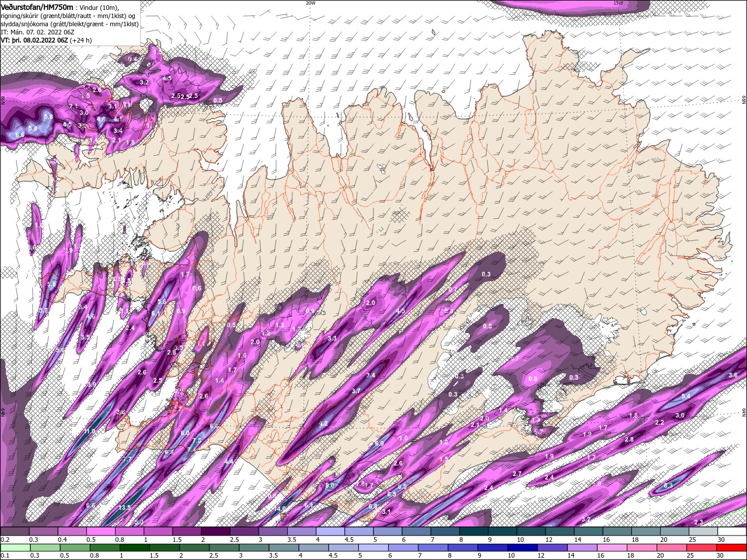
Task: Click the bright red 30 swatch in lower legend
Action: 731,548
